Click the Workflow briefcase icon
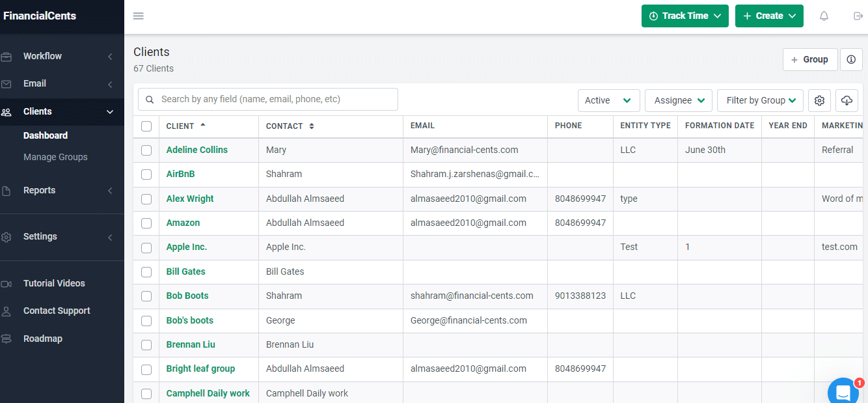 pyautogui.click(x=7, y=57)
